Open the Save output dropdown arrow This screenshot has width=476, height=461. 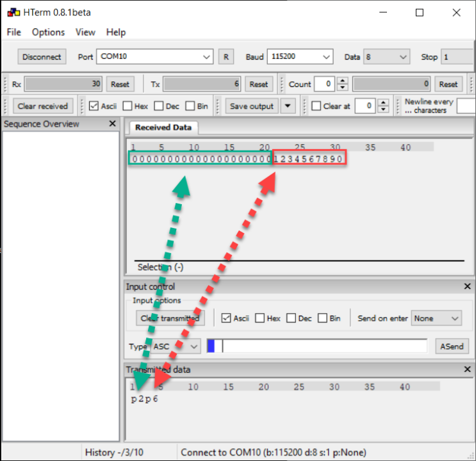pos(288,106)
